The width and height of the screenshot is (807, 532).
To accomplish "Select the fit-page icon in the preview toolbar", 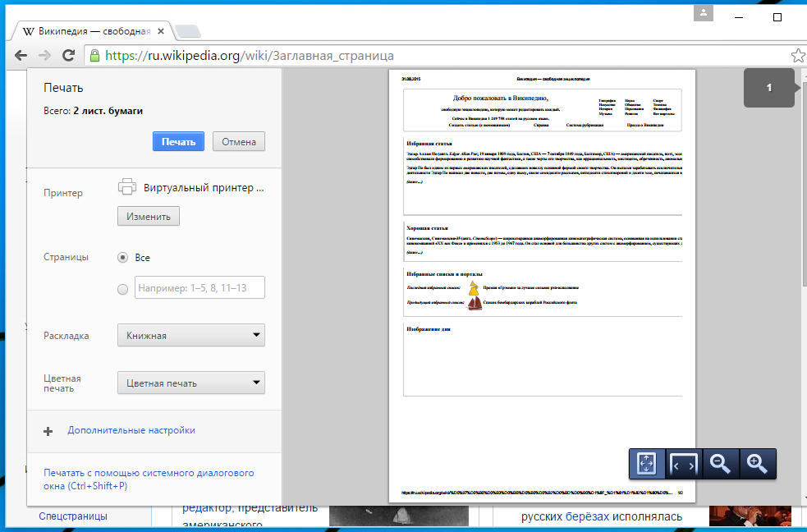I will coord(647,464).
